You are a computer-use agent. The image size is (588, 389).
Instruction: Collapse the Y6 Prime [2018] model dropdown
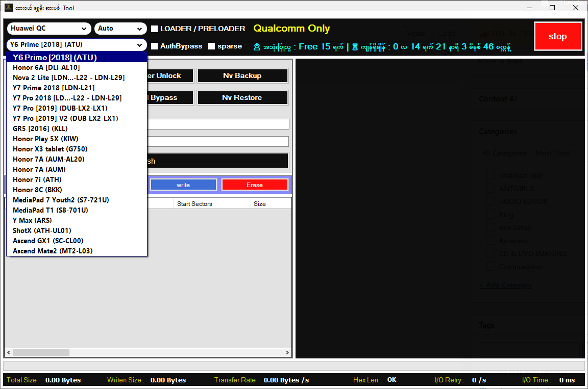pyautogui.click(x=77, y=45)
